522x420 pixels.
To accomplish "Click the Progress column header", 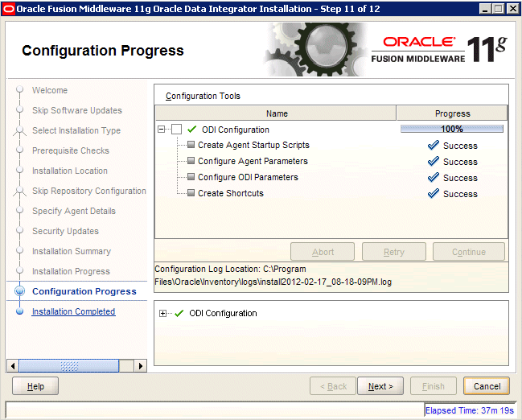I will pyautogui.click(x=452, y=113).
